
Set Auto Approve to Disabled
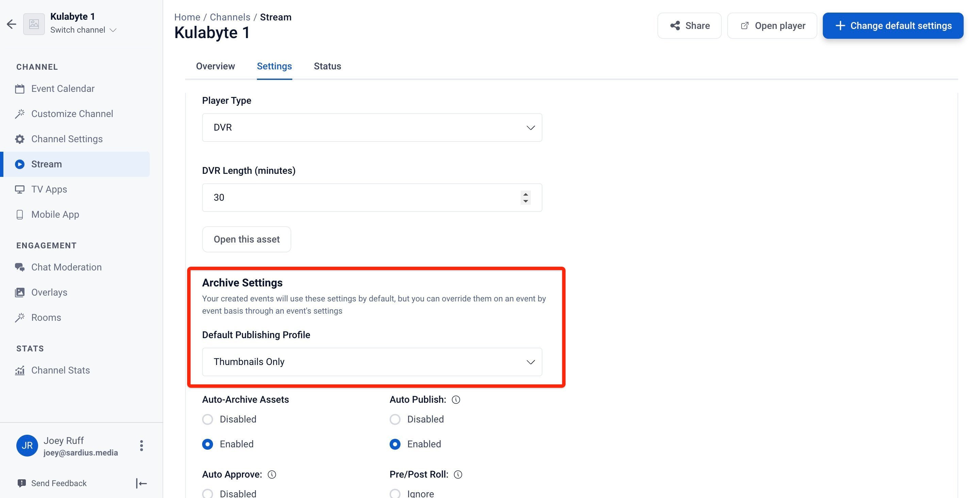coord(207,494)
